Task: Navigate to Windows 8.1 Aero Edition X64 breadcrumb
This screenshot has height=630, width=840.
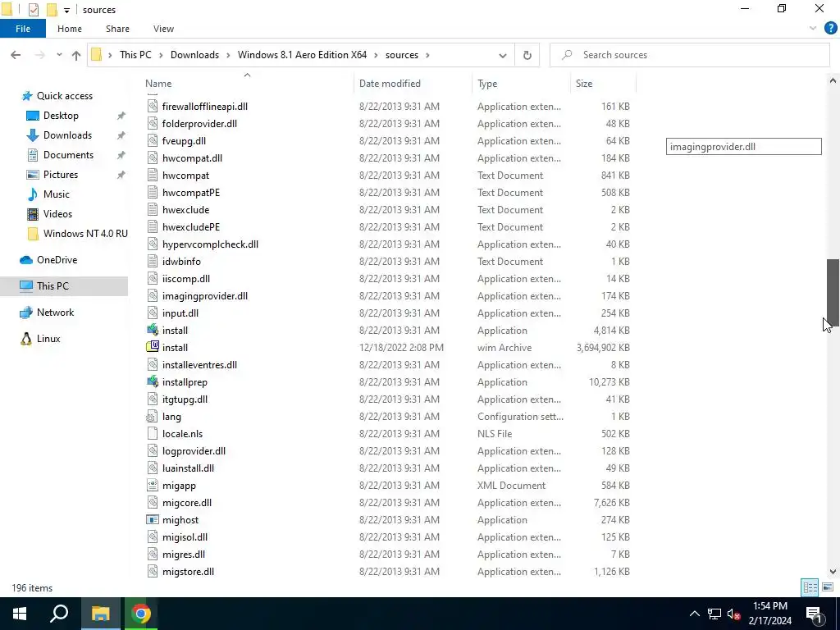Action: 302,55
